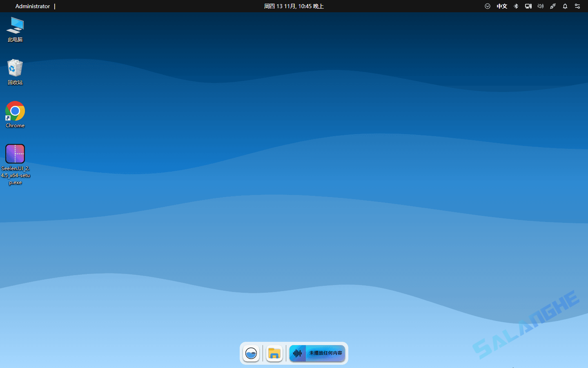
Task: Click the separator bar next to Administrator
Action: coord(54,6)
